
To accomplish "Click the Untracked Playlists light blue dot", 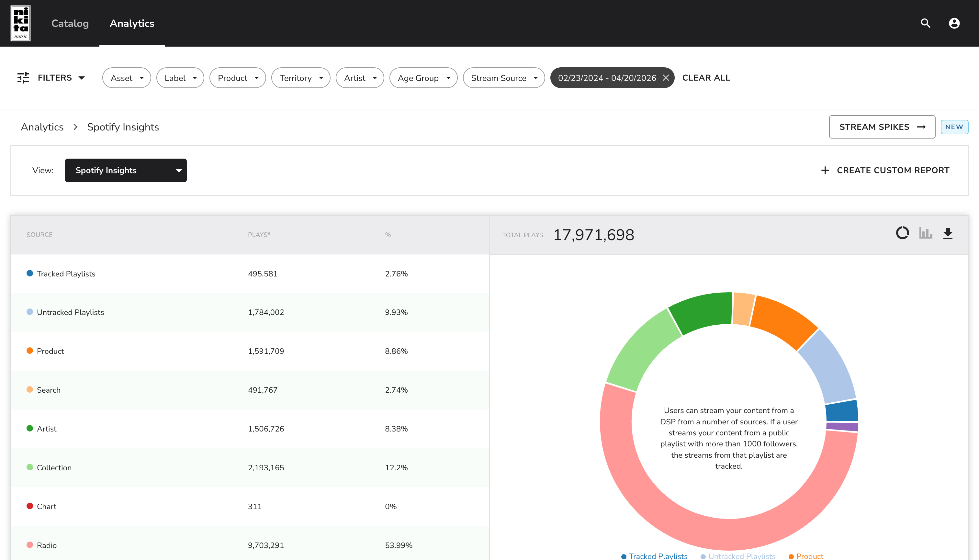I will (29, 311).
